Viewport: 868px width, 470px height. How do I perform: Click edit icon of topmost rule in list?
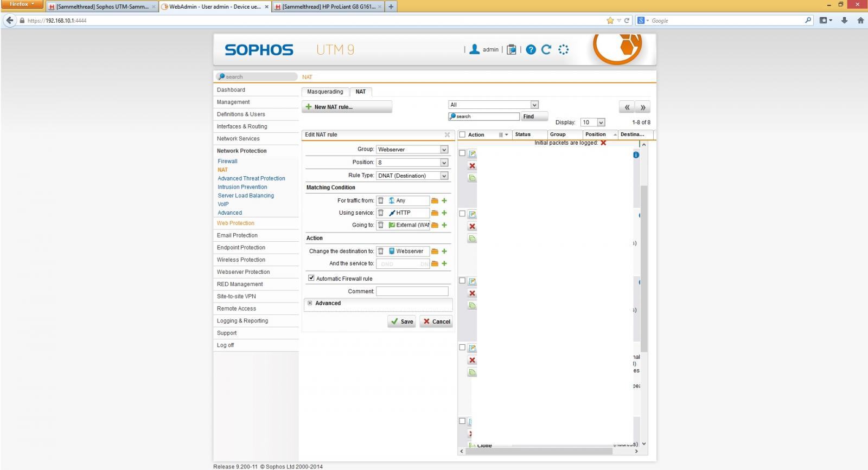click(x=472, y=154)
